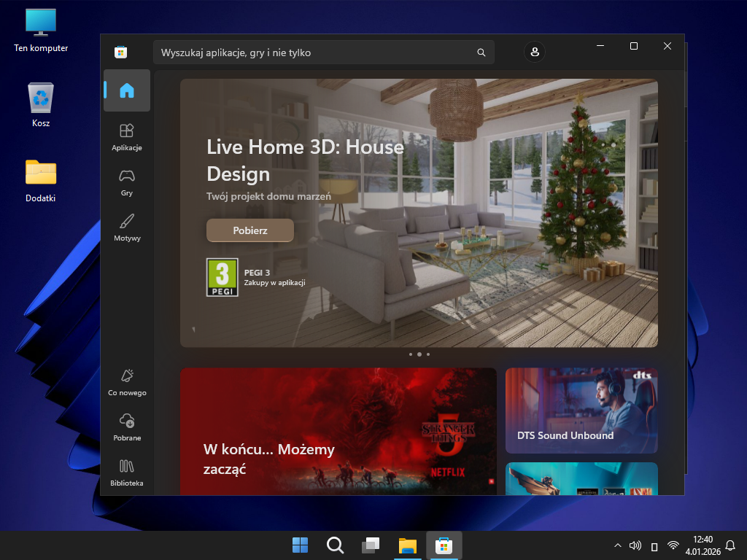Viewport: 747px width, 560px height.
Task: Select the third carousel page dot
Action: pyautogui.click(x=428, y=354)
